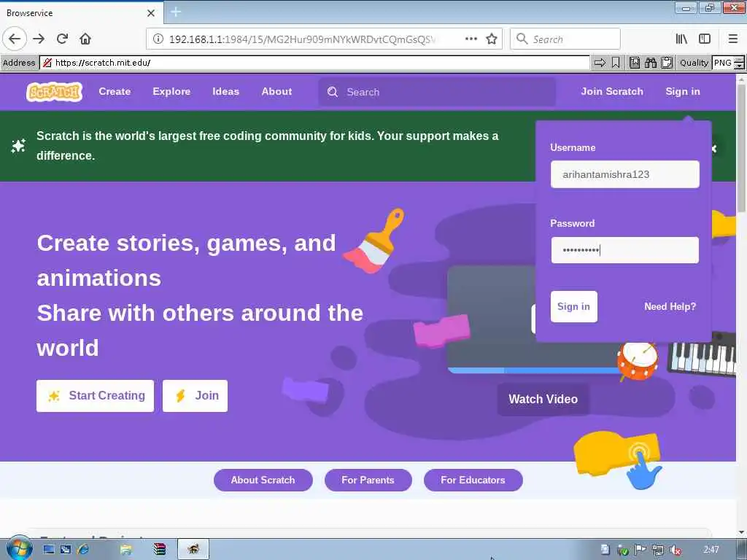Toggle Sign in dropdown in top navigation
This screenshot has height=560, width=747.
pyautogui.click(x=683, y=91)
